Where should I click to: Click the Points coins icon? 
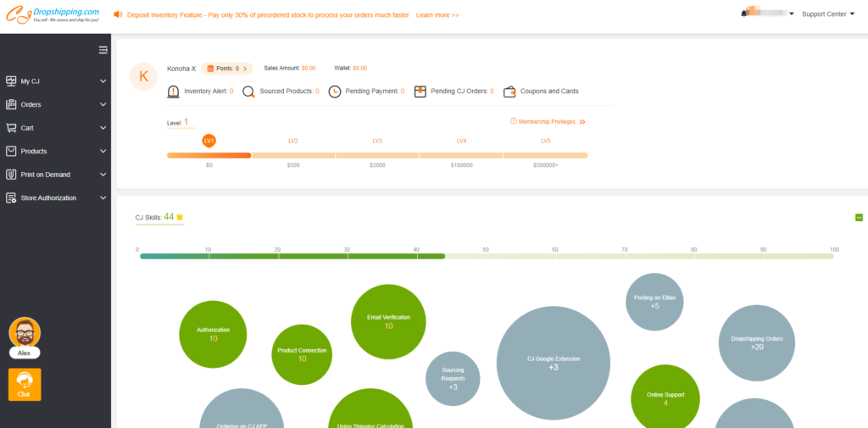[x=210, y=69]
